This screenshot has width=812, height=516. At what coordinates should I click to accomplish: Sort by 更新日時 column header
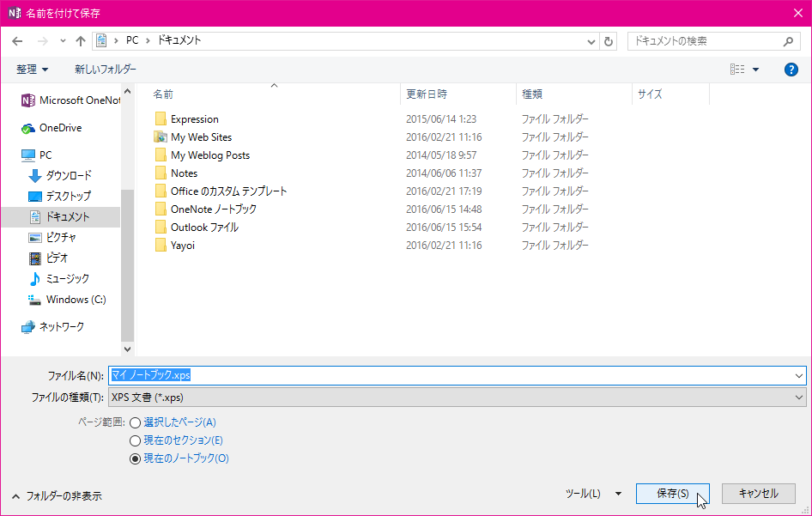(x=427, y=94)
